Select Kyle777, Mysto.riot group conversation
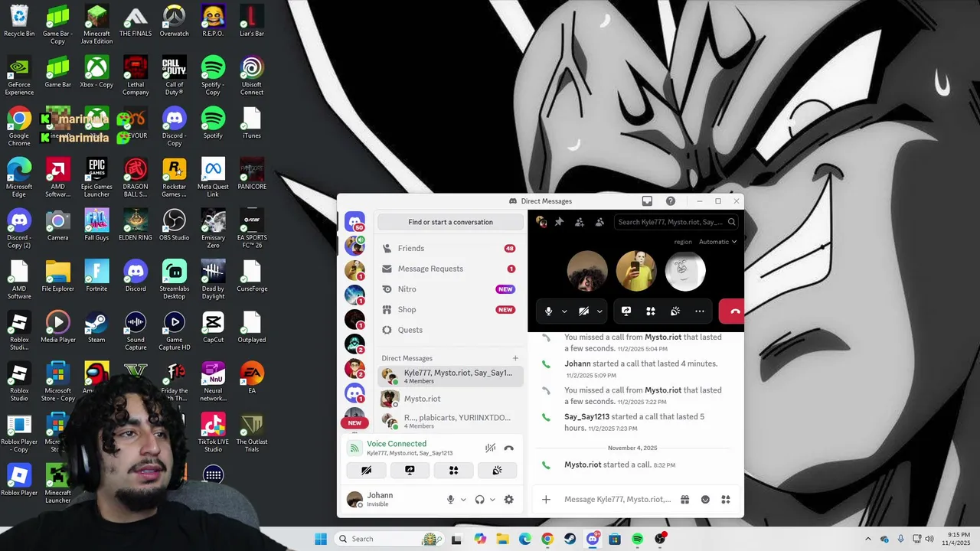 tap(450, 376)
